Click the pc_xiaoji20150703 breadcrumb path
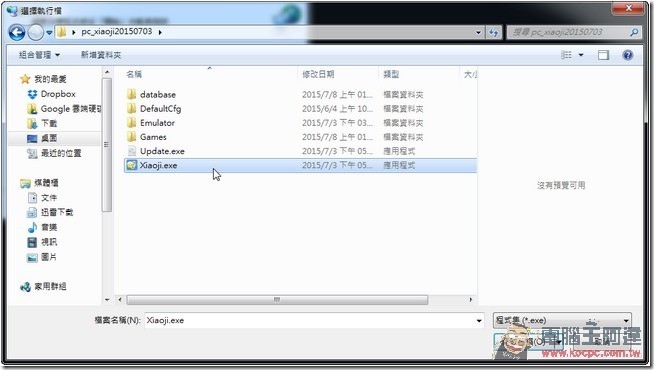The height and width of the screenshot is (370, 654). pos(116,31)
